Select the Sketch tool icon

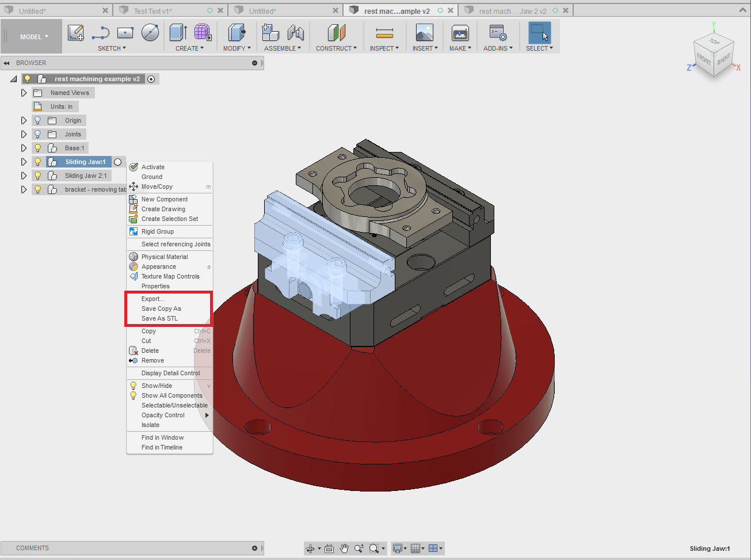click(75, 33)
